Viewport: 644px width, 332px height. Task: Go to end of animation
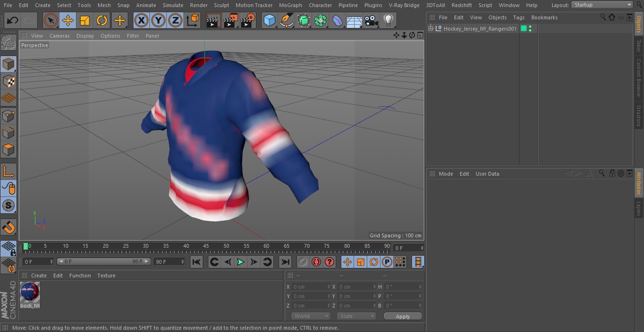pyautogui.click(x=285, y=262)
